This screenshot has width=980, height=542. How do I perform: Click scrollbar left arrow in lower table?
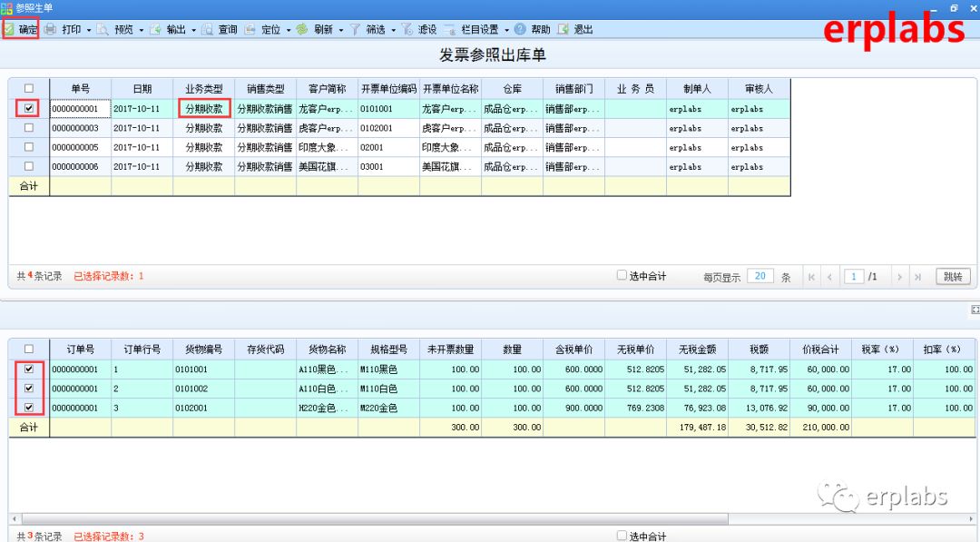[x=15, y=519]
